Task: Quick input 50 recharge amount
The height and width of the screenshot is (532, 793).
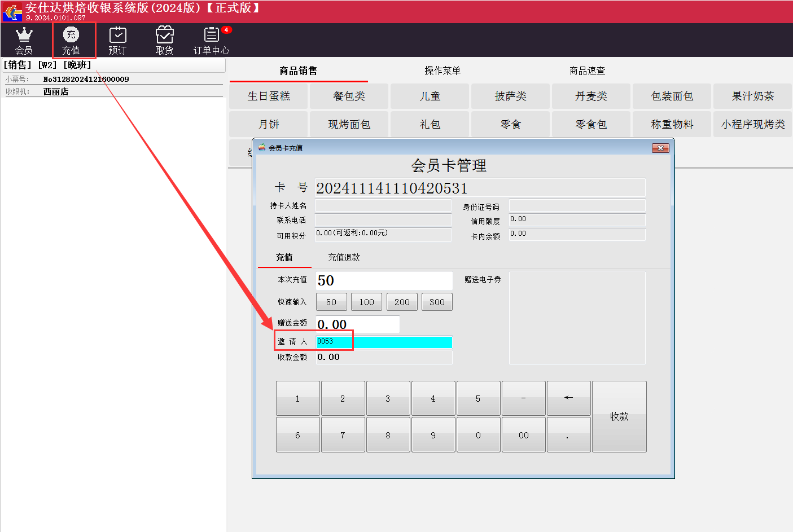Action: (x=331, y=302)
